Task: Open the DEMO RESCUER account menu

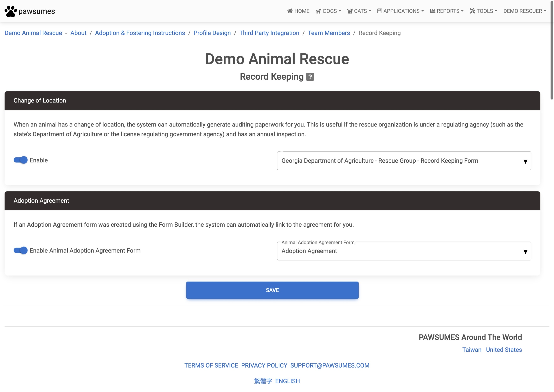Action: (525, 11)
